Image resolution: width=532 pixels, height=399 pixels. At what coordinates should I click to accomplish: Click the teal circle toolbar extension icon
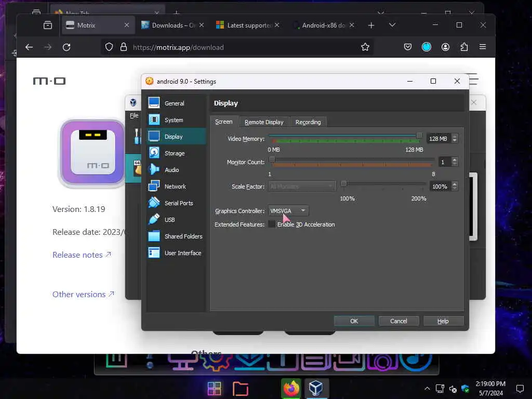tap(427, 47)
